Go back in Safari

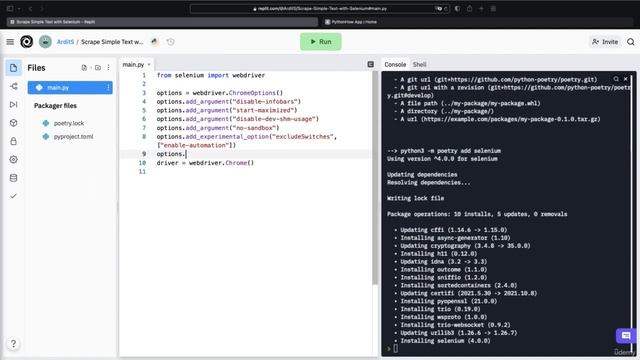coord(30,9)
